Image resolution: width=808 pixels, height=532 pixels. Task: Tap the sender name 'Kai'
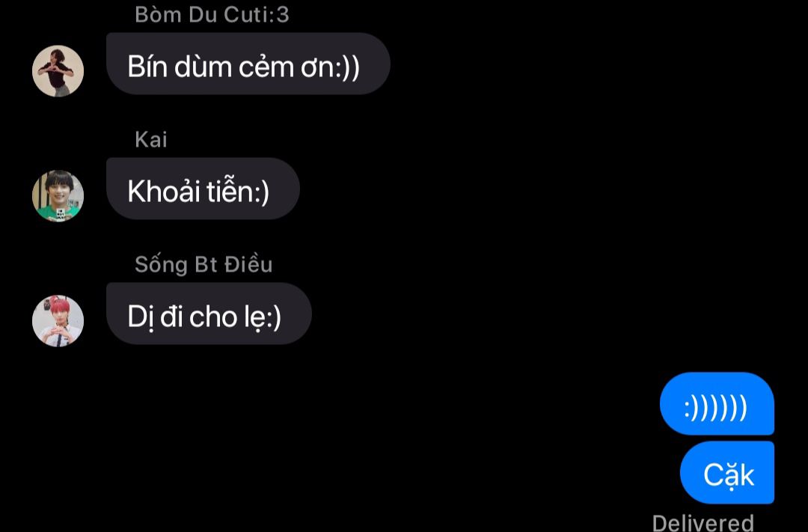pos(151,139)
